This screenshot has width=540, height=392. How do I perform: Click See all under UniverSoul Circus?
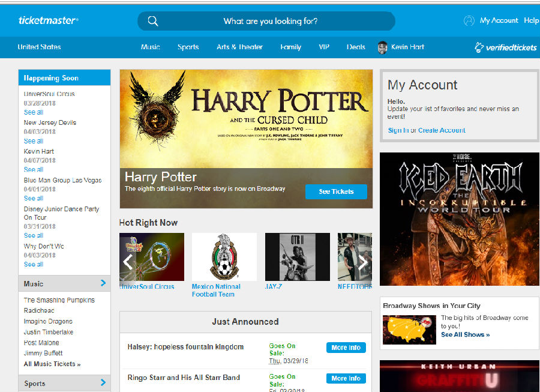click(34, 112)
